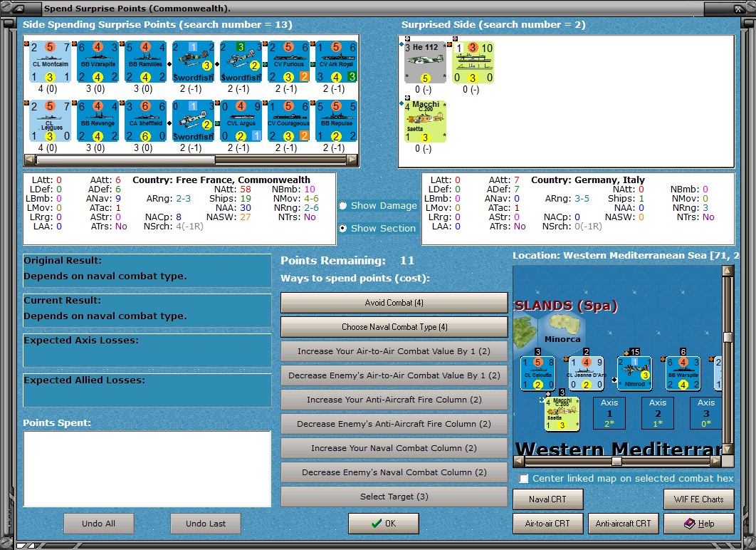Click Increase Your Naval Combat Column
Image resolution: width=756 pixels, height=550 pixels.
pyautogui.click(x=394, y=448)
